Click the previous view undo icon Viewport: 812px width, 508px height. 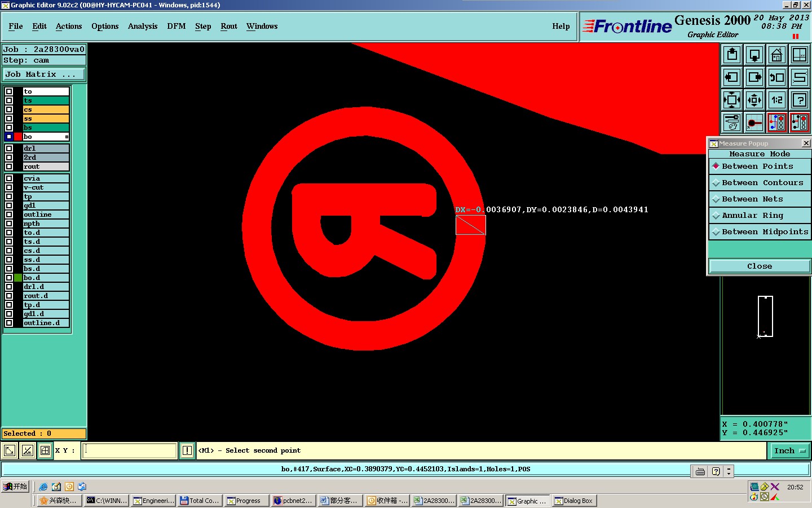777,77
